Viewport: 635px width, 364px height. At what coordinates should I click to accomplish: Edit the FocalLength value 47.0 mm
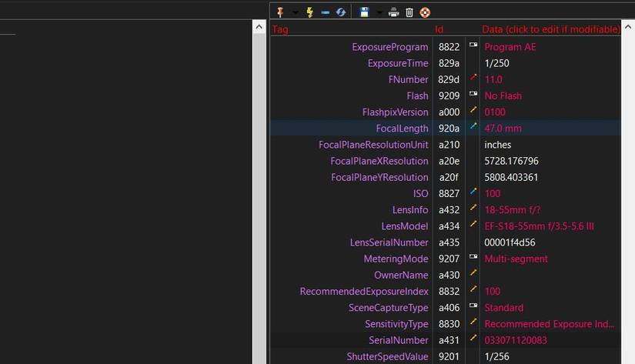pyautogui.click(x=503, y=129)
